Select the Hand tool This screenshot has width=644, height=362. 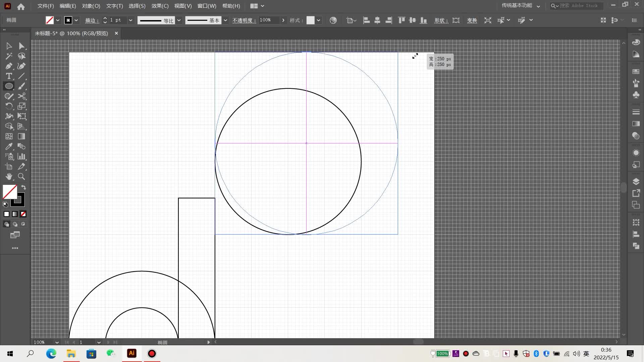click(9, 177)
